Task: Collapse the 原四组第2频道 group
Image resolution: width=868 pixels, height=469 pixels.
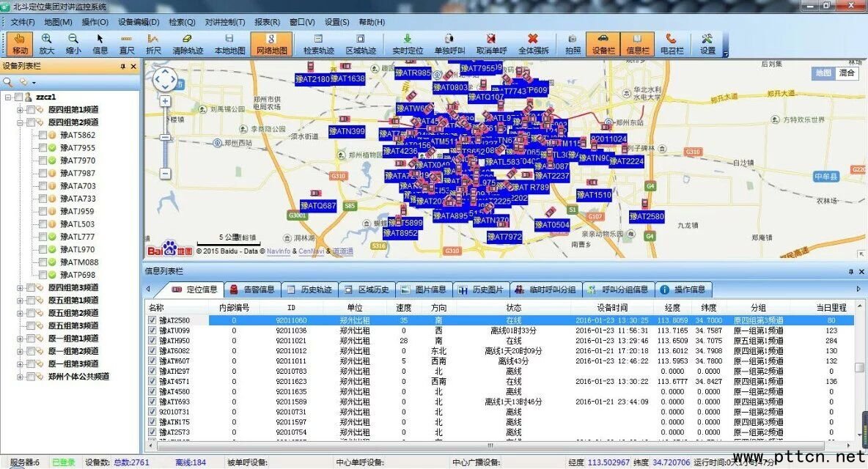Action: tap(20, 122)
